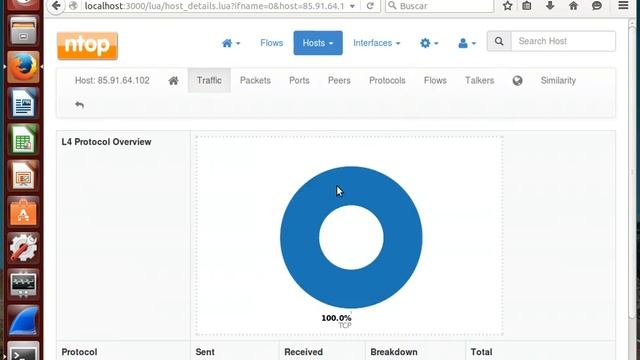640x360 pixels.
Task: Open the Peers tab
Action: (x=339, y=80)
